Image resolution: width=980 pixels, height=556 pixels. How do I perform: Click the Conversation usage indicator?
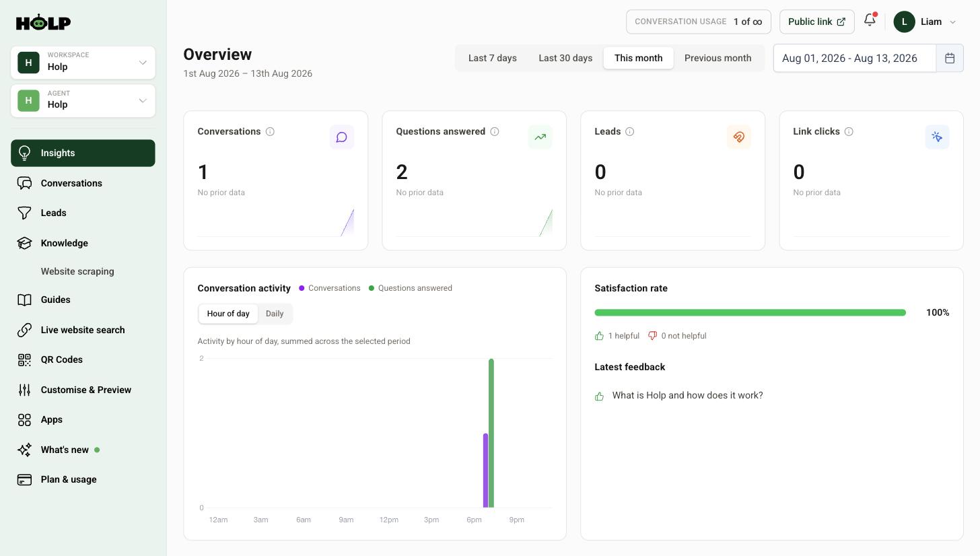point(698,22)
